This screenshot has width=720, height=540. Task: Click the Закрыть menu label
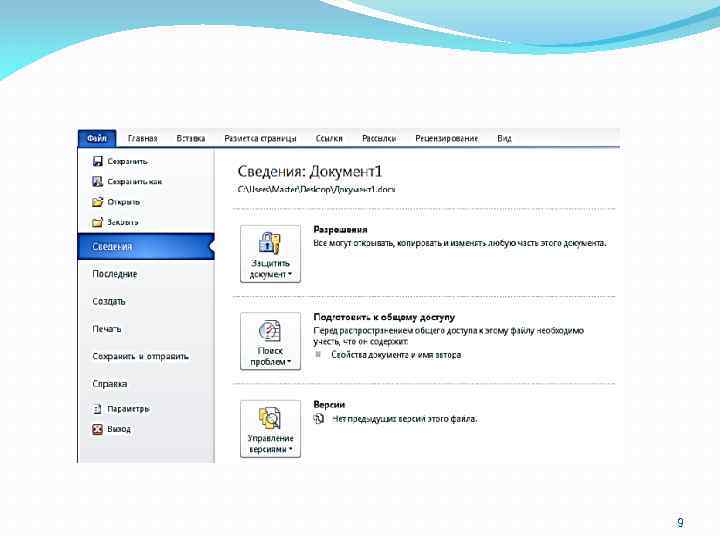click(x=123, y=222)
